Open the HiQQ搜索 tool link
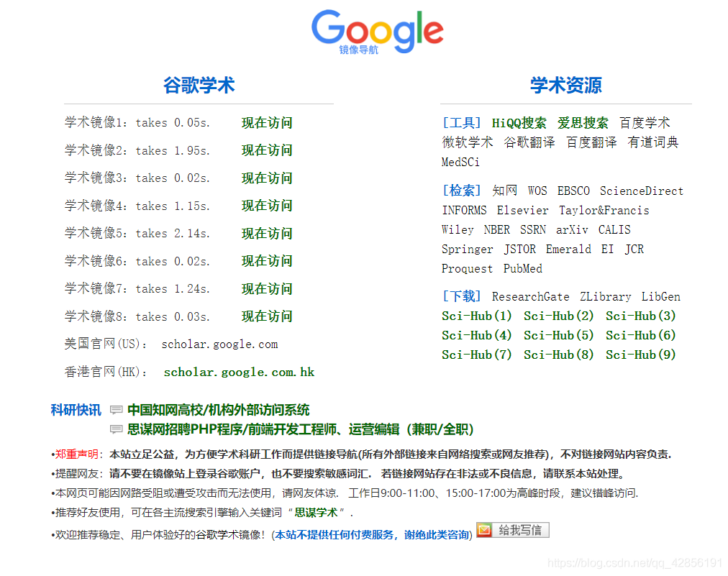The width and height of the screenshot is (728, 576). click(519, 123)
